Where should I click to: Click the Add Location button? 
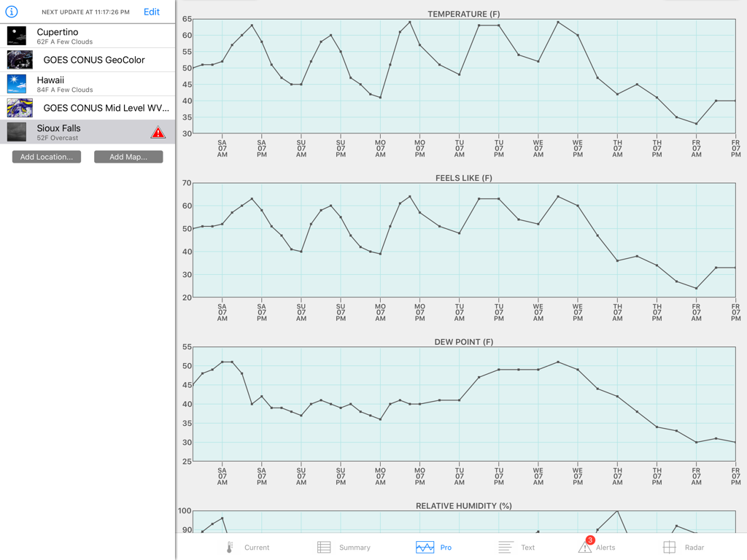click(46, 156)
